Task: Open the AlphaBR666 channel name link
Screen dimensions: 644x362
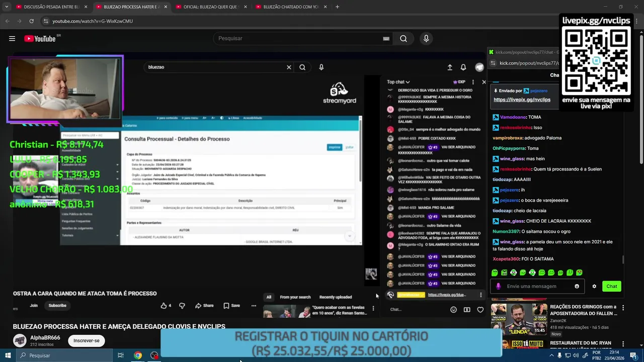Action: click(45, 338)
